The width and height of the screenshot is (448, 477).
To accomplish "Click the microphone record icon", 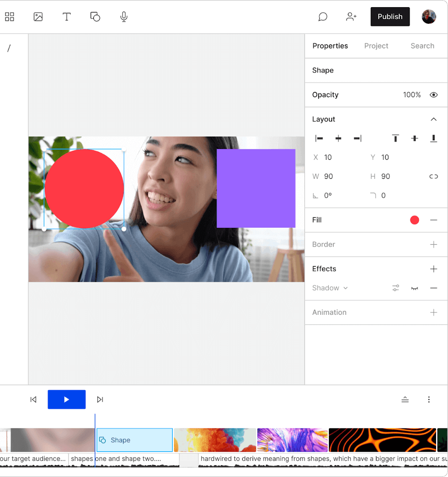I will click(x=124, y=17).
